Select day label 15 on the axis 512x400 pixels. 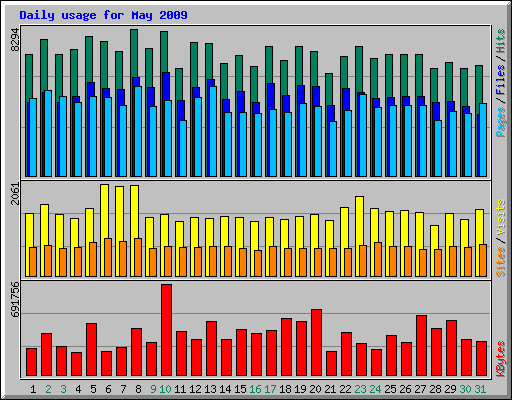[240, 389]
